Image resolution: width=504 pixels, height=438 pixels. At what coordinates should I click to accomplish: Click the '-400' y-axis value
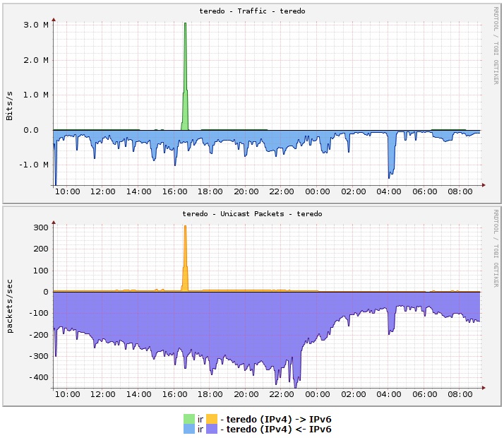tap(39, 377)
